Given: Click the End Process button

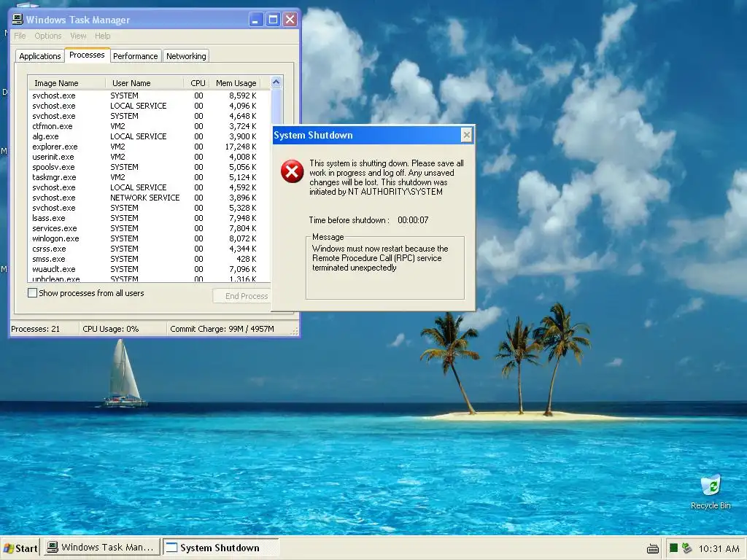Looking at the screenshot, I should (x=242, y=296).
